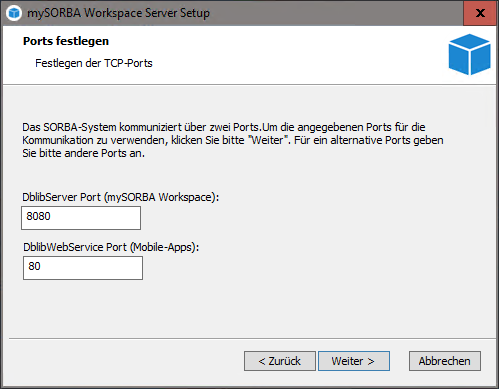Click the mySORBA cube icon in title bar

tap(14, 13)
